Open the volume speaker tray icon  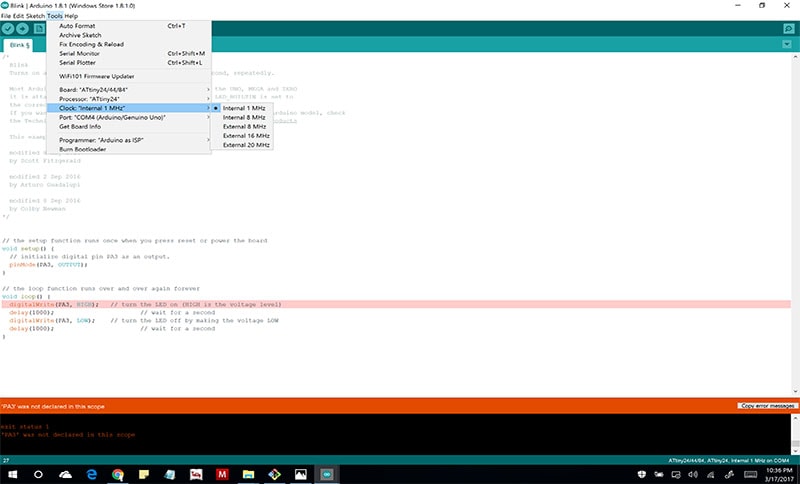tap(693, 474)
